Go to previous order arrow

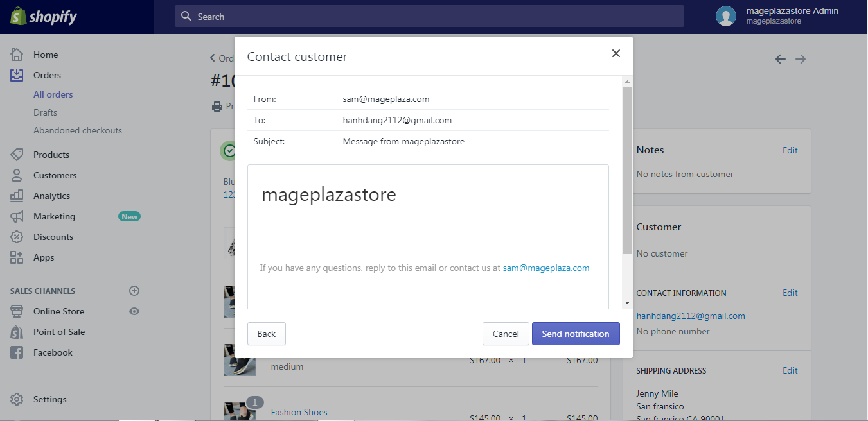click(780, 59)
